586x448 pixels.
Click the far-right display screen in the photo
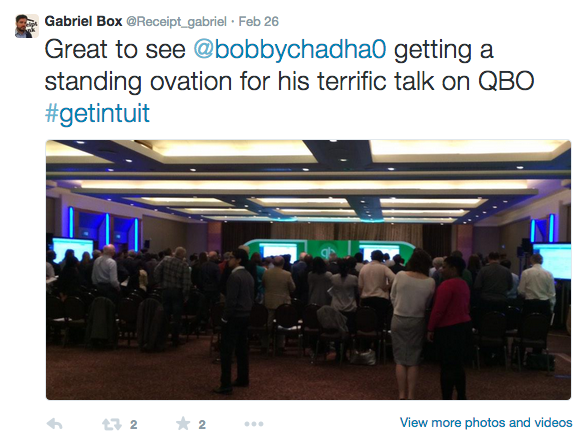(x=552, y=261)
